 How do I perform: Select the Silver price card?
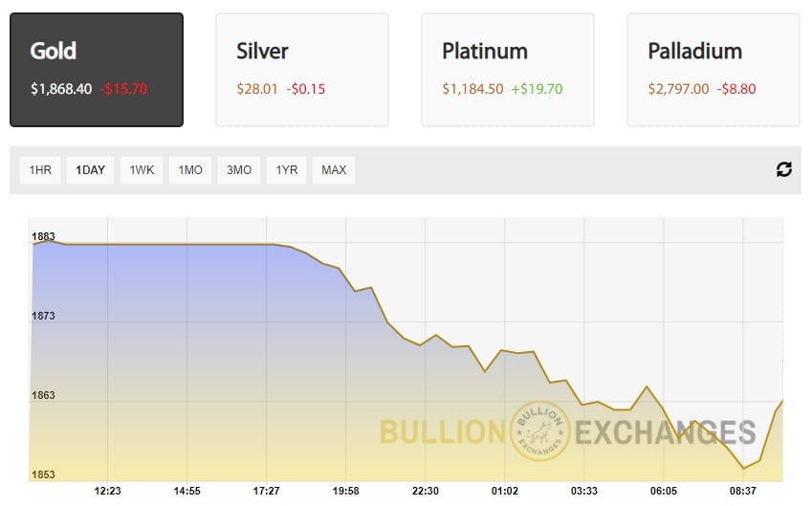(301, 69)
